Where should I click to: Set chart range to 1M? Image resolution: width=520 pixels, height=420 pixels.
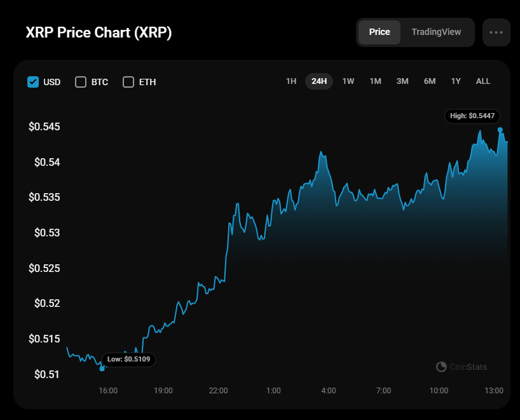click(375, 81)
